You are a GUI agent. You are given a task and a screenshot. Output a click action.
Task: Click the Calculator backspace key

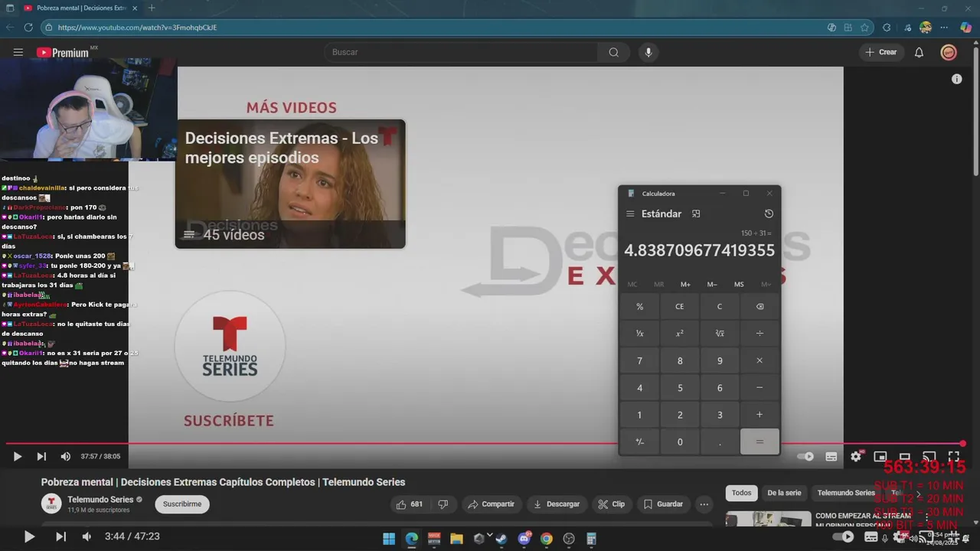click(x=759, y=306)
